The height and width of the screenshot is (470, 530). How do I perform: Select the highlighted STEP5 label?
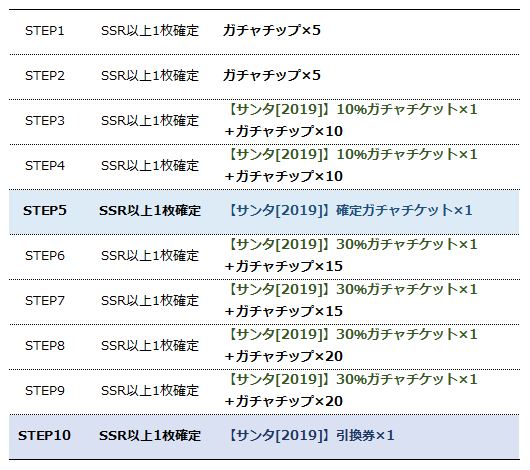tap(45, 211)
